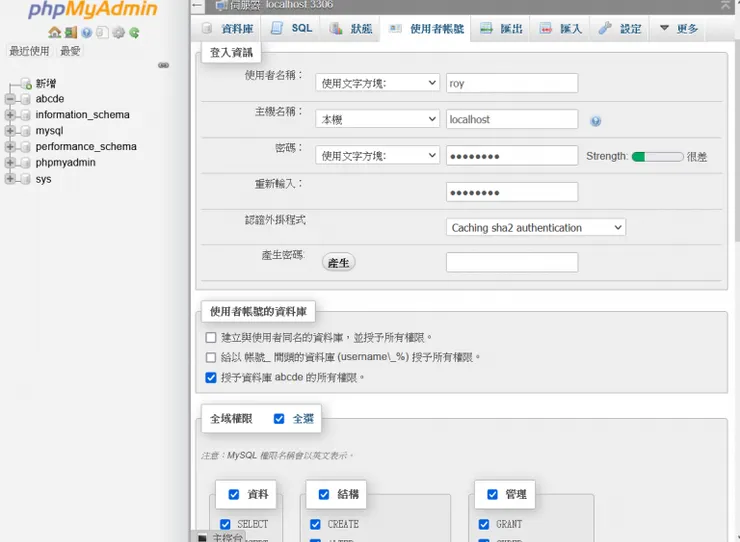740x542 pixels.
Task: Click the host name help icon
Action: click(596, 121)
